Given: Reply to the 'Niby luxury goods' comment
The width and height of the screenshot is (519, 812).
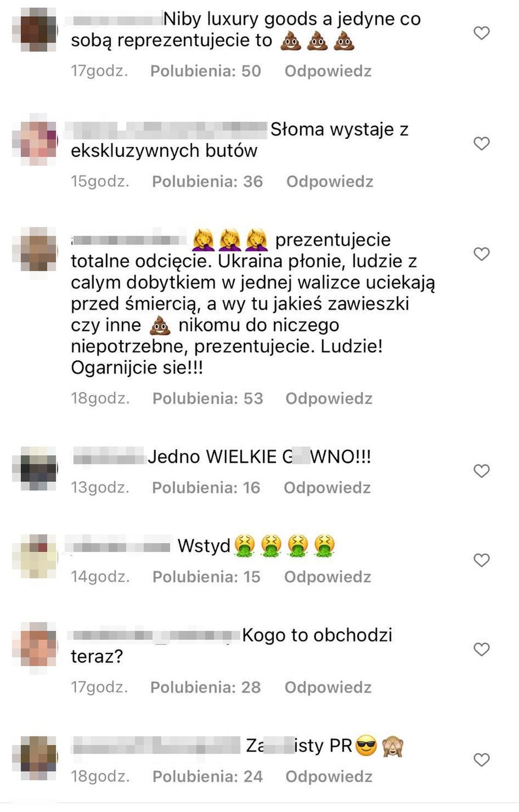Looking at the screenshot, I should click(x=328, y=71).
